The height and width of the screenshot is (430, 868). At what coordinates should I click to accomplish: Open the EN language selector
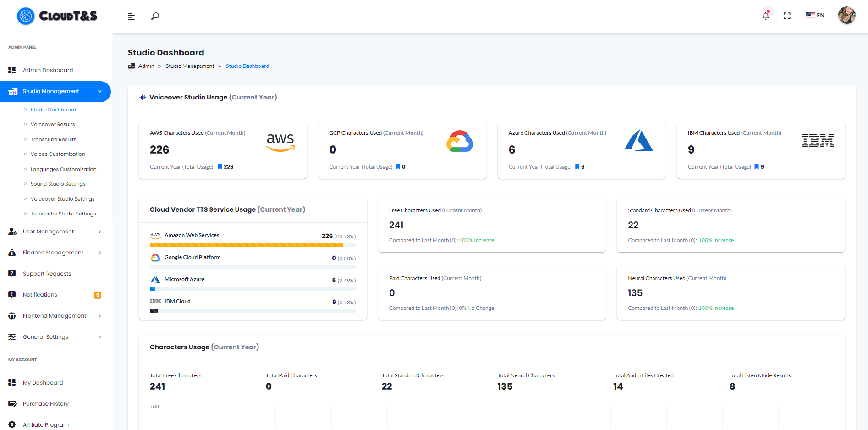(815, 16)
